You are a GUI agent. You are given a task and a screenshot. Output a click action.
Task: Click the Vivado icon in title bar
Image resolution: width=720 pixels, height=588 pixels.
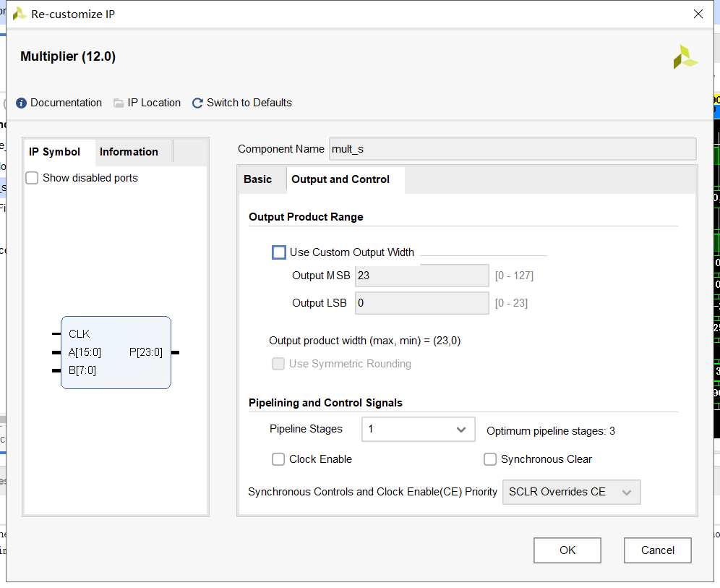pyautogui.click(x=20, y=14)
